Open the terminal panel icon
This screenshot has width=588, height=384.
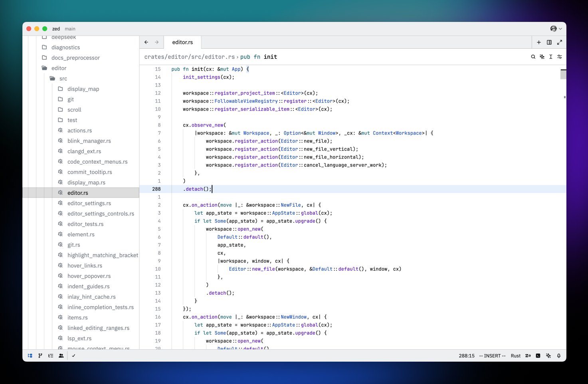click(x=538, y=356)
